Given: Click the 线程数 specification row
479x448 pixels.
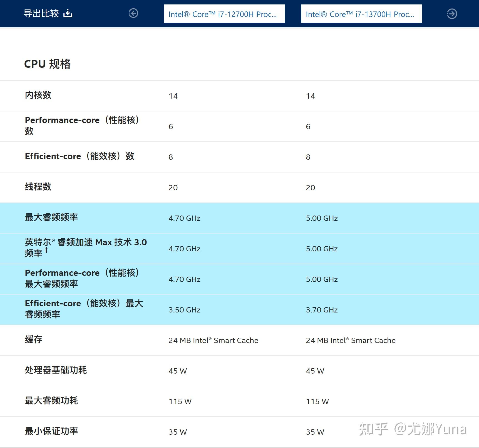Looking at the screenshot, I should coord(38,187).
